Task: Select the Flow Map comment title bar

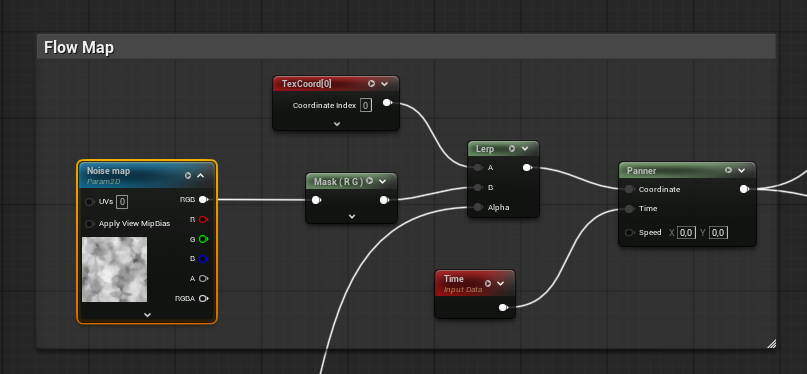Action: point(406,47)
